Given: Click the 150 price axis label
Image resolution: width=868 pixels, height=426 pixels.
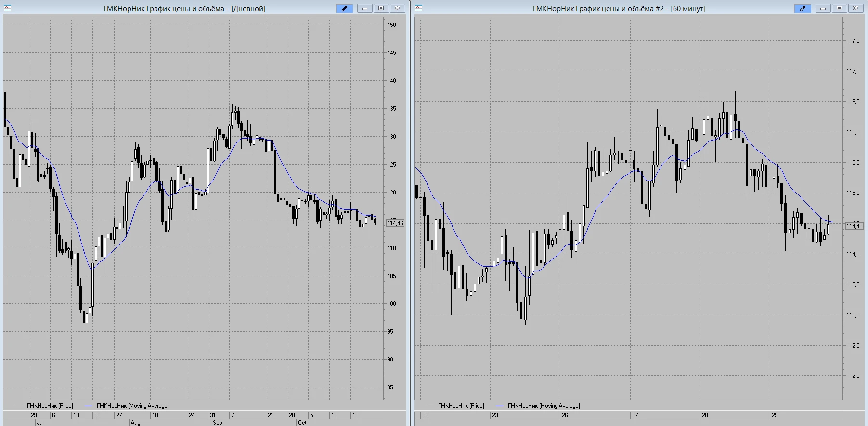Looking at the screenshot, I should (392, 25).
